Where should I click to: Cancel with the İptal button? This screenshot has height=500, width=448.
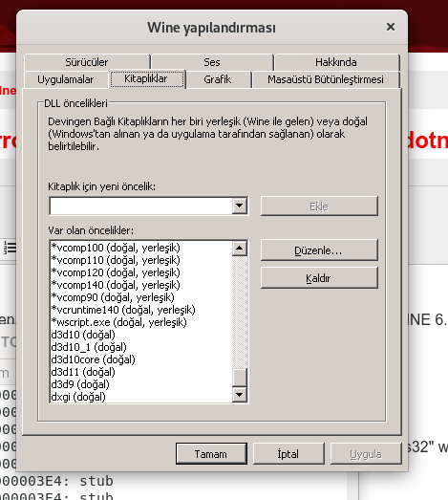[x=288, y=454]
